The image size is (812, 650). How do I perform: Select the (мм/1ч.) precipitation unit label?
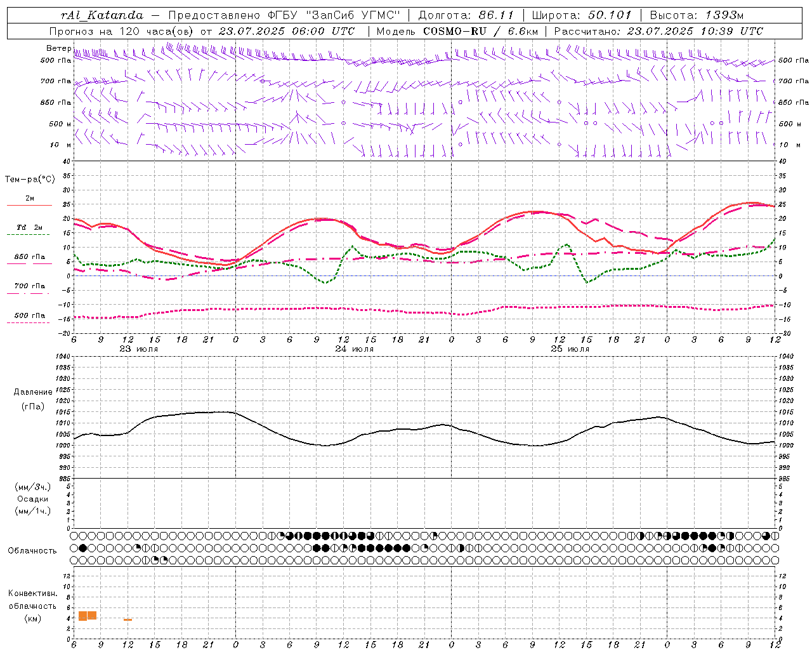(33, 511)
